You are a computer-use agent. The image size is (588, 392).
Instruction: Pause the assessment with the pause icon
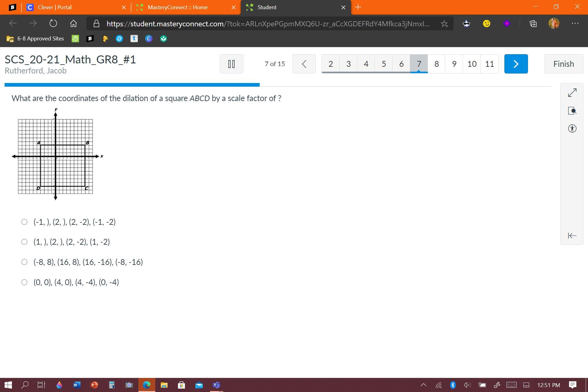coord(231,64)
